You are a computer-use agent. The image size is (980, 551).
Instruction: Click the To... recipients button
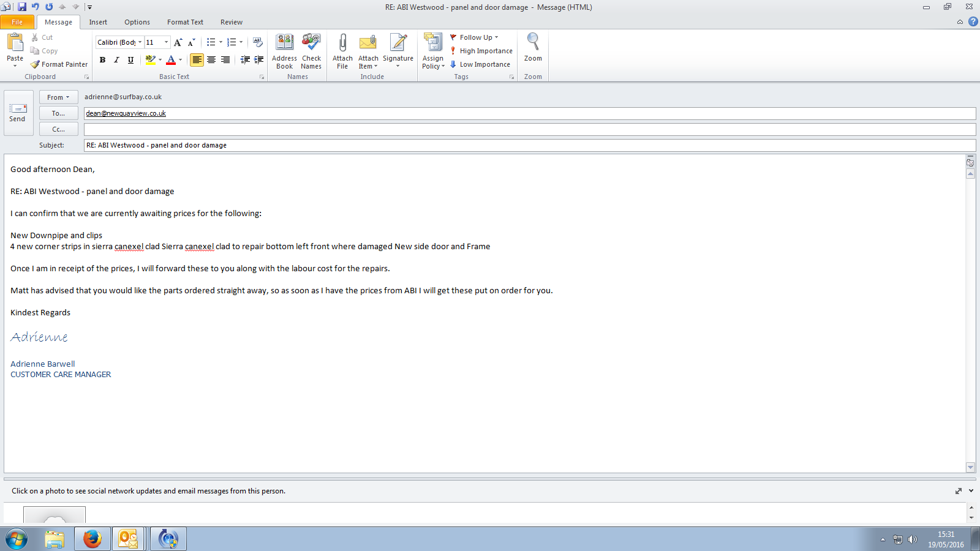59,113
